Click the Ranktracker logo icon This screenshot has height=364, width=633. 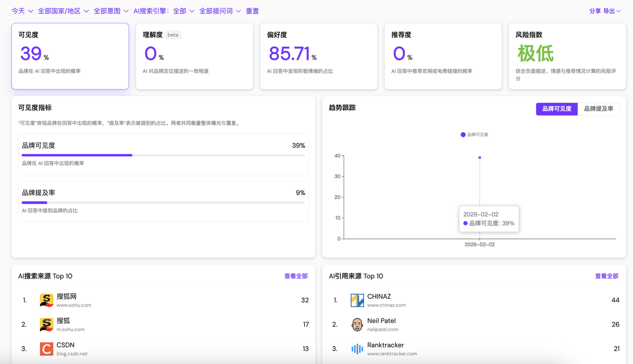pos(357,349)
